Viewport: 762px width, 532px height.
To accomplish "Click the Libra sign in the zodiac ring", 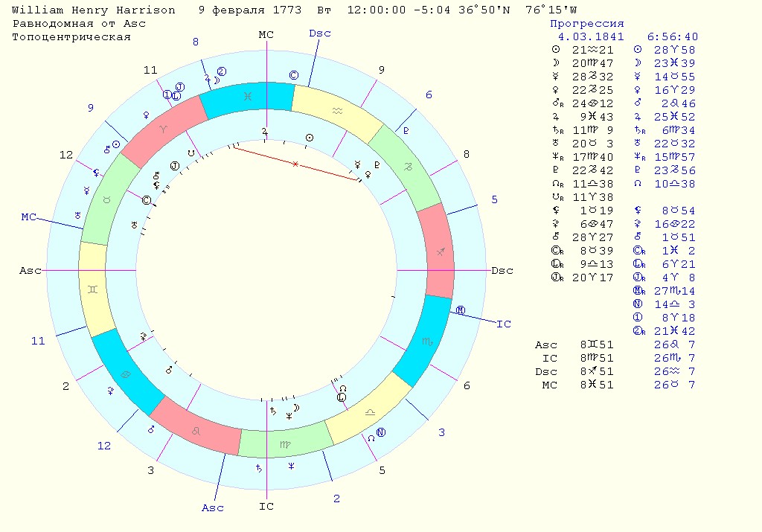I will click(370, 412).
